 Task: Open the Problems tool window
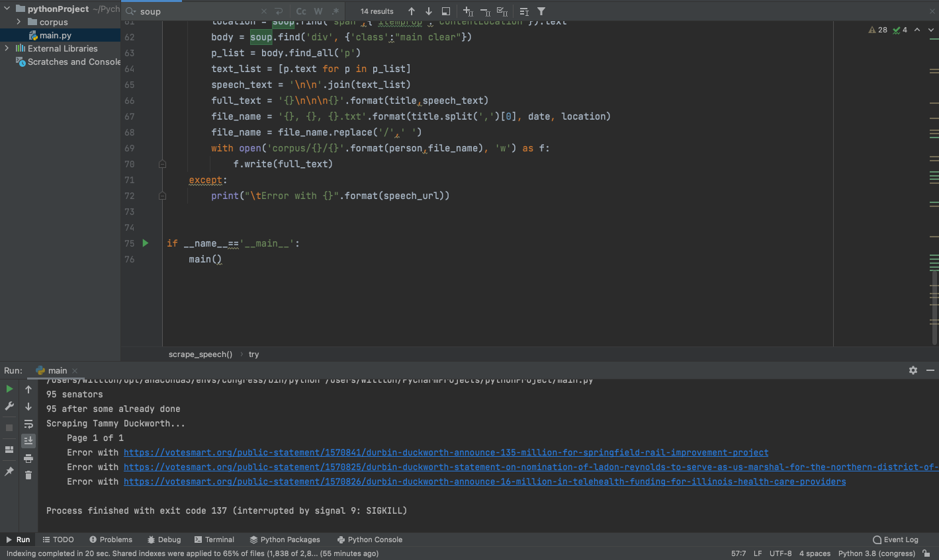111,540
